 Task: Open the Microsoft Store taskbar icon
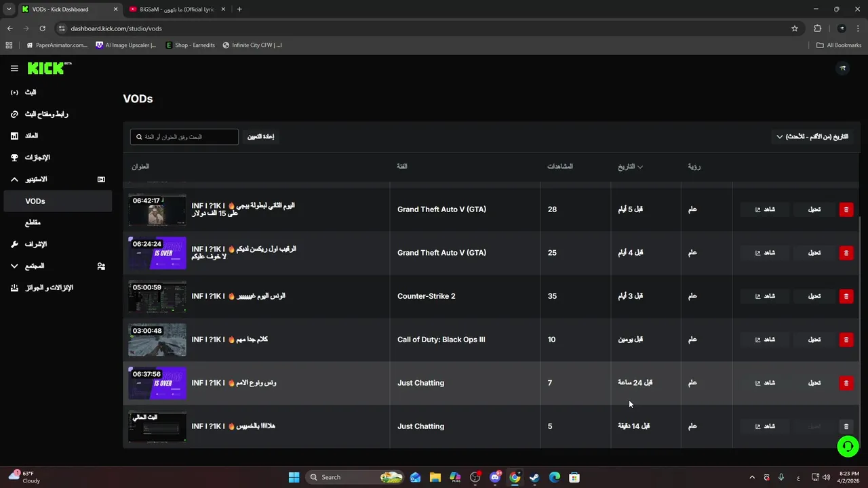(x=574, y=477)
